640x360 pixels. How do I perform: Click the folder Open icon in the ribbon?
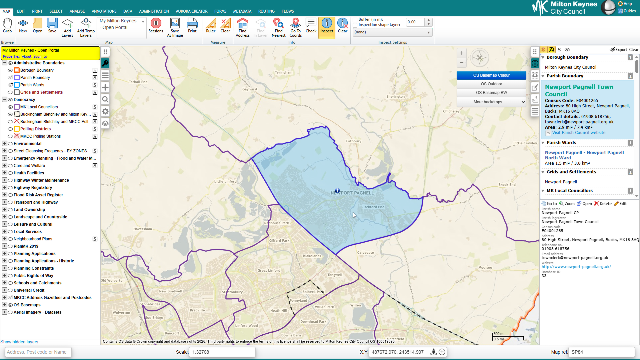tap(38, 25)
